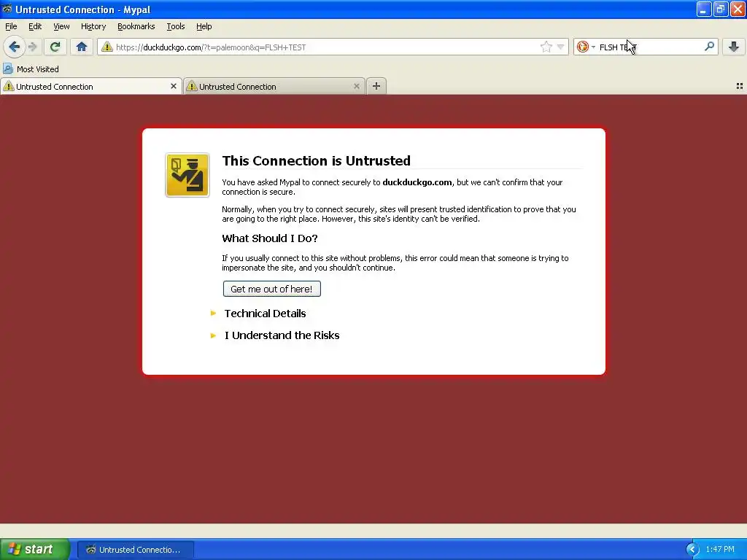Viewport: 747px width, 560px height.
Task: Click the duckduckgo.com bold text
Action: (x=417, y=182)
